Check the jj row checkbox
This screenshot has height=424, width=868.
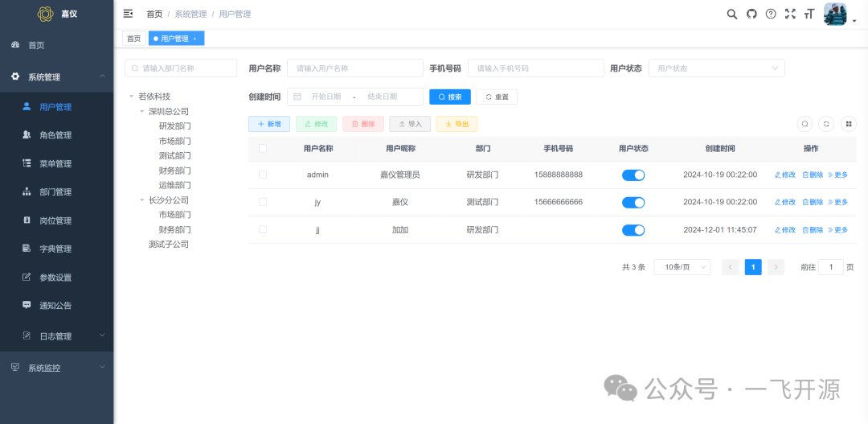262,229
